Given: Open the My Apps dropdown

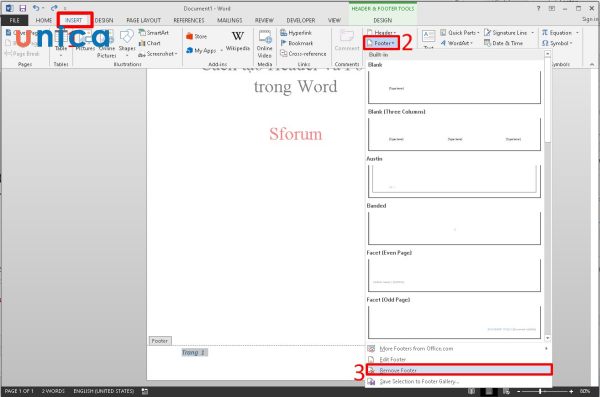Looking at the screenshot, I should (x=204, y=51).
